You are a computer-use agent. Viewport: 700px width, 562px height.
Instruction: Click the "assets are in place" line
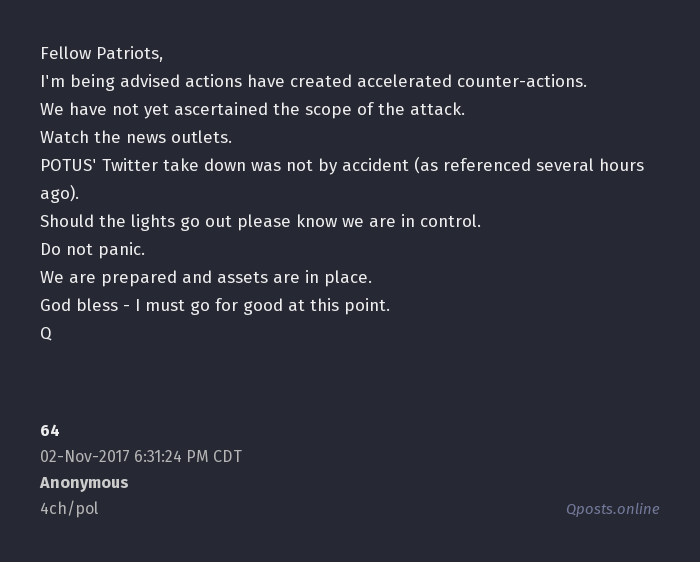coord(205,277)
